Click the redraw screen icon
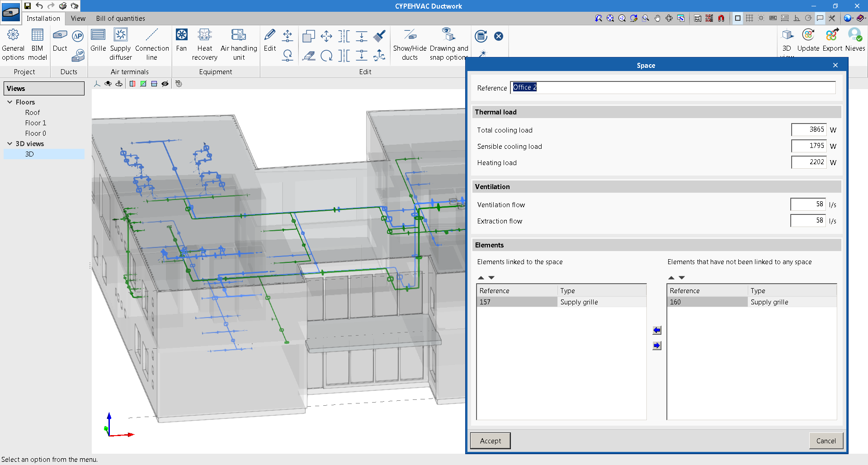The width and height of the screenshot is (868, 465). pyautogui.click(x=634, y=18)
